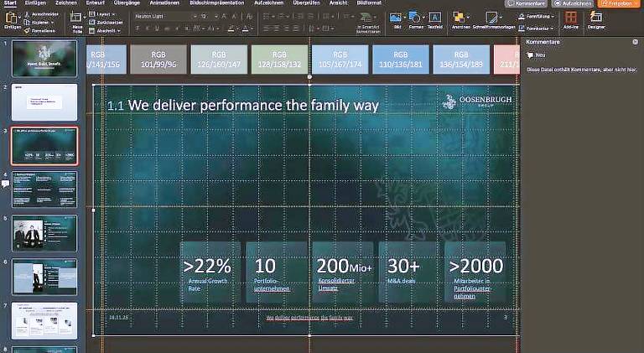Switch to the Bildformat tab

(x=369, y=3)
